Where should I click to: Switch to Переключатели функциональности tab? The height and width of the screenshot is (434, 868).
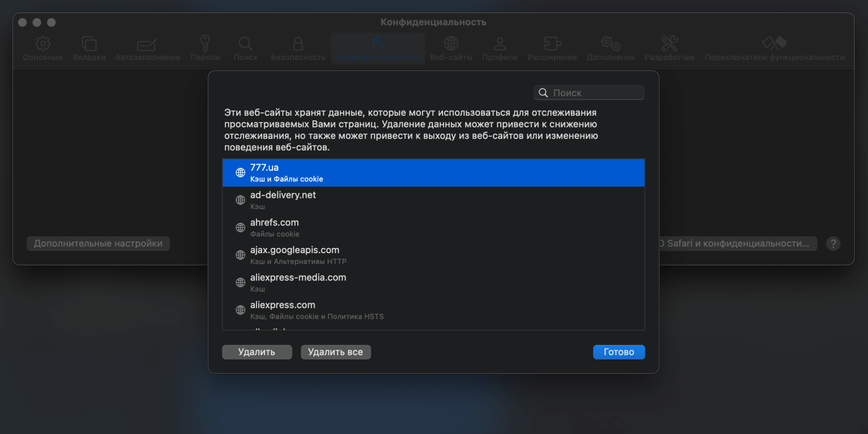[774, 49]
